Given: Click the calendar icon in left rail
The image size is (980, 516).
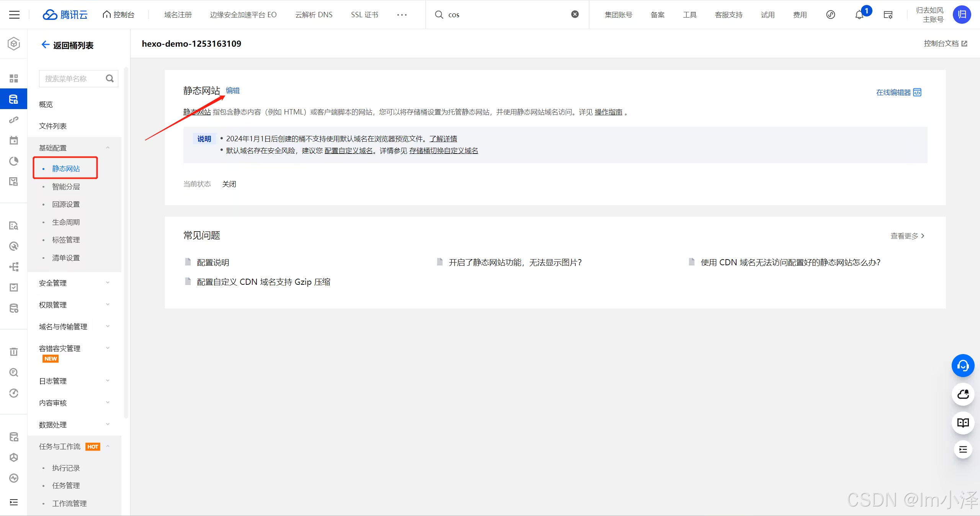Looking at the screenshot, I should click(14, 140).
